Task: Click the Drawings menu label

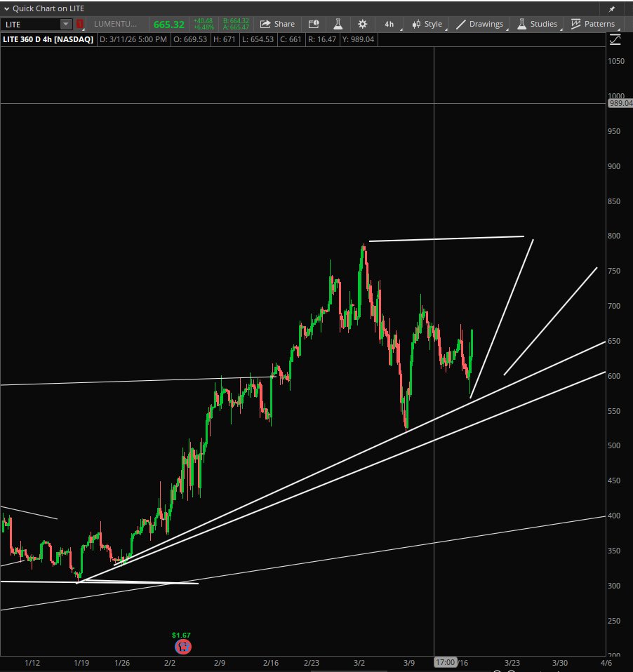Action: point(487,23)
